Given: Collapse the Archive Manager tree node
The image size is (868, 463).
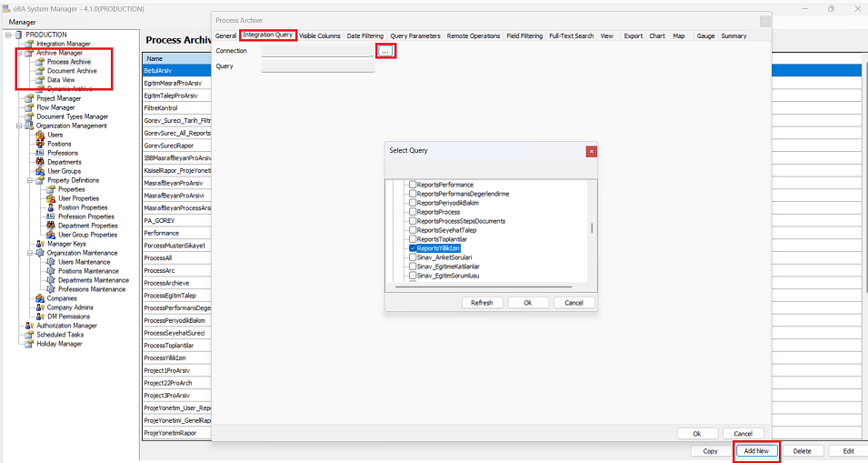Looking at the screenshot, I should (19, 53).
